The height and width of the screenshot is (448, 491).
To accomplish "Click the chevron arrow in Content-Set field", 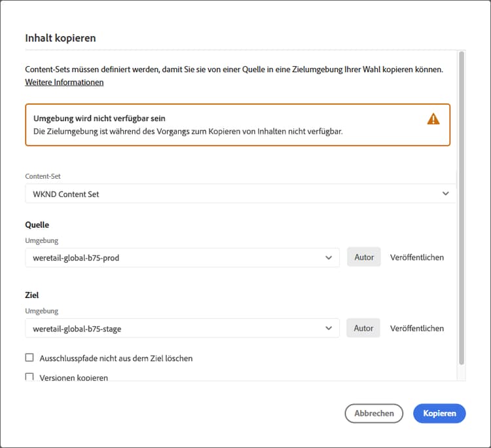I will (x=446, y=194).
